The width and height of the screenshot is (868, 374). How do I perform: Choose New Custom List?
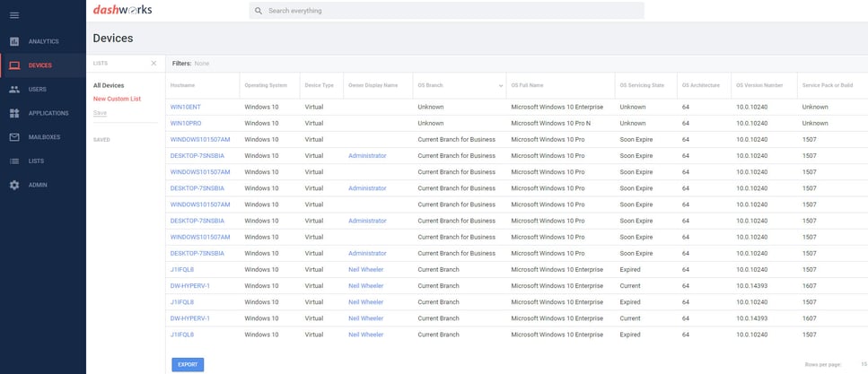pos(117,99)
